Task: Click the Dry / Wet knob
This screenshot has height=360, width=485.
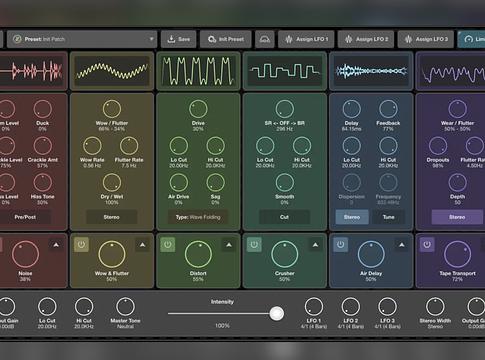Action: coord(112,183)
